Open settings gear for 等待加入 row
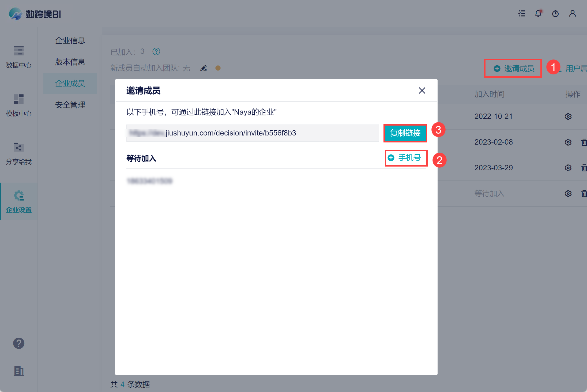This screenshot has height=392, width=587. [568, 194]
